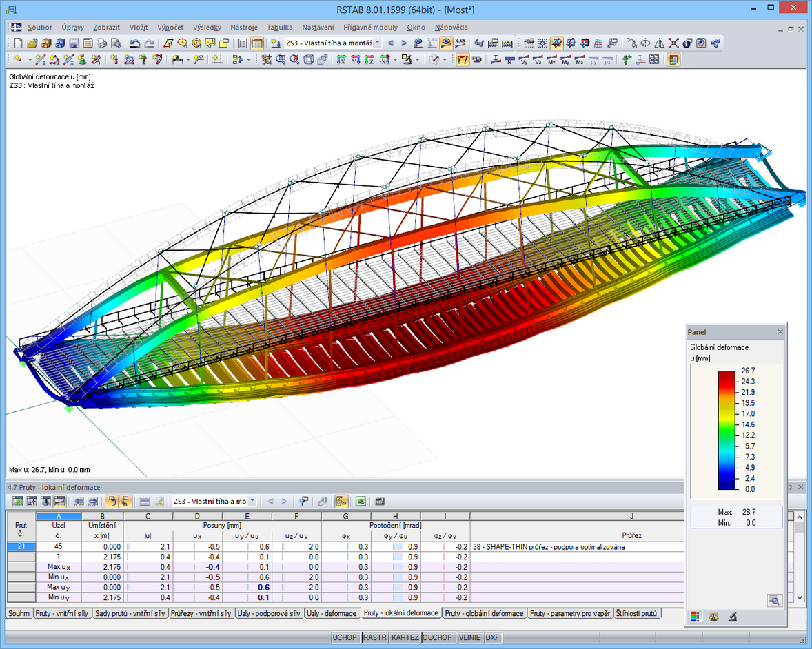Screen dimensions: 812x649
Task: Open print preview magnifier icon
Action: tap(116, 43)
